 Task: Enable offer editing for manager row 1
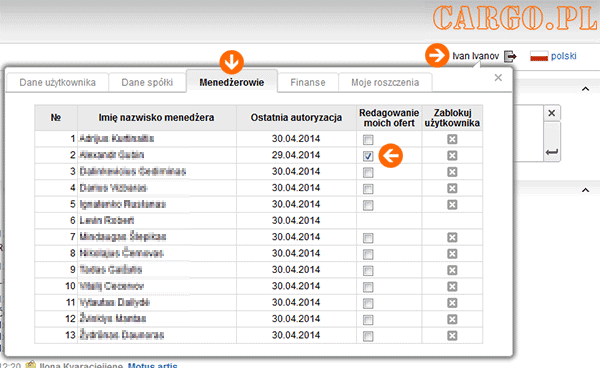[368, 140]
